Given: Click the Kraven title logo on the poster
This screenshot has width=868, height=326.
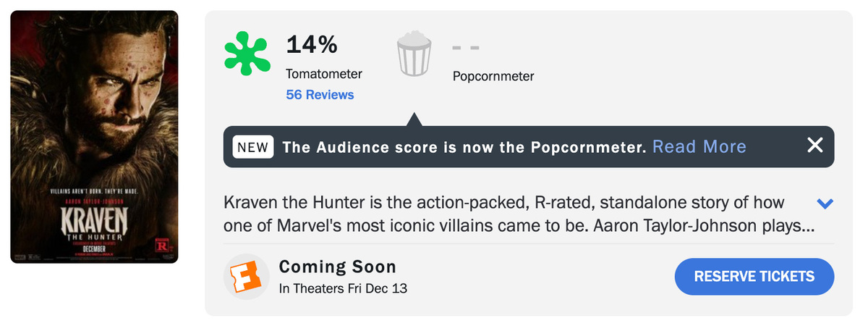Looking at the screenshot, I should [94, 220].
